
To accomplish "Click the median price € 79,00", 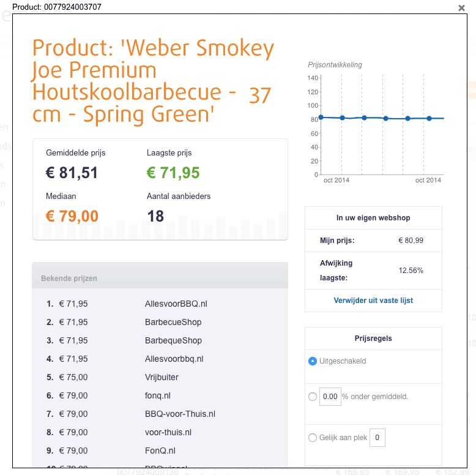I will (72, 216).
